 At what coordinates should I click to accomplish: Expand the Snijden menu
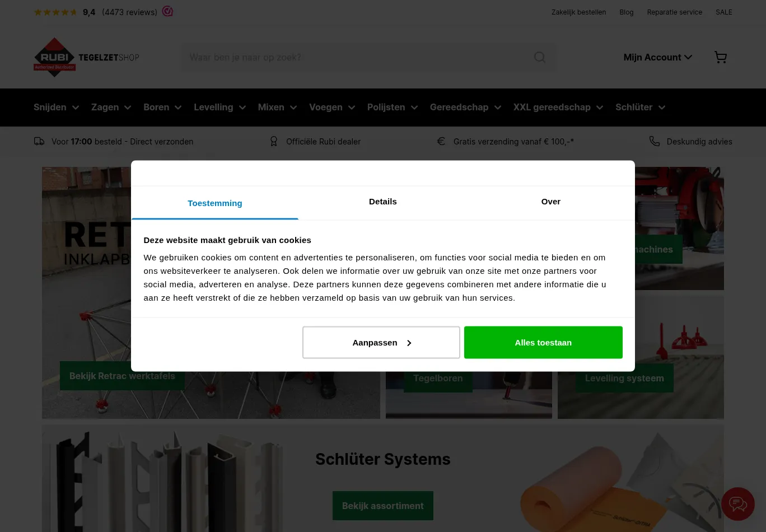tap(56, 107)
